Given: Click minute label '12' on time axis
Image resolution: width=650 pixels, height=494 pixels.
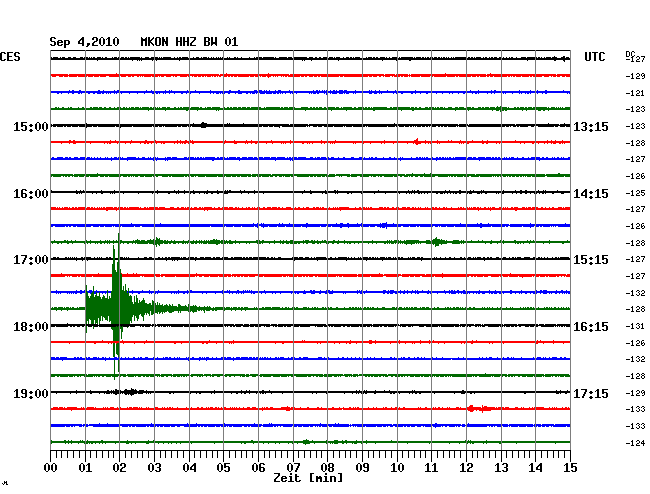Looking at the screenshot, I should (x=466, y=467).
